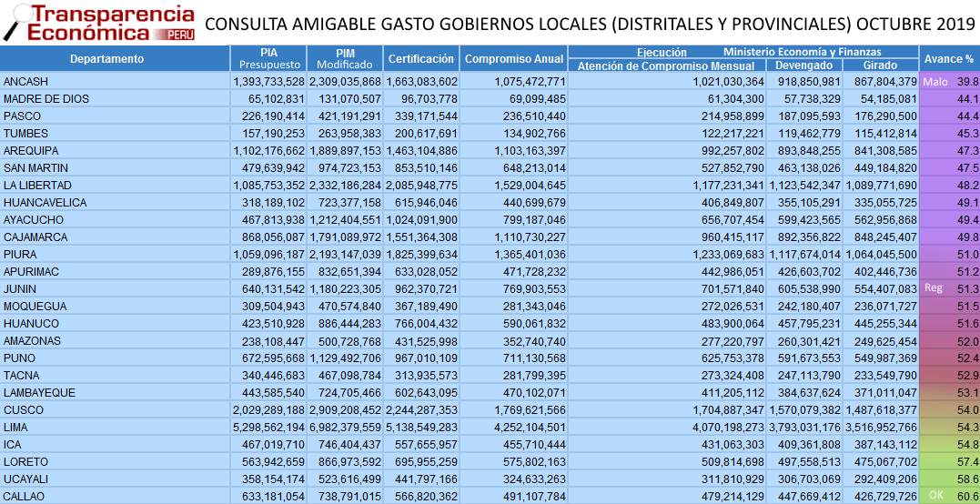The width and height of the screenshot is (980, 504).
Task: Click Ancash's Malo 39.8 progress cell
Action: point(949,81)
